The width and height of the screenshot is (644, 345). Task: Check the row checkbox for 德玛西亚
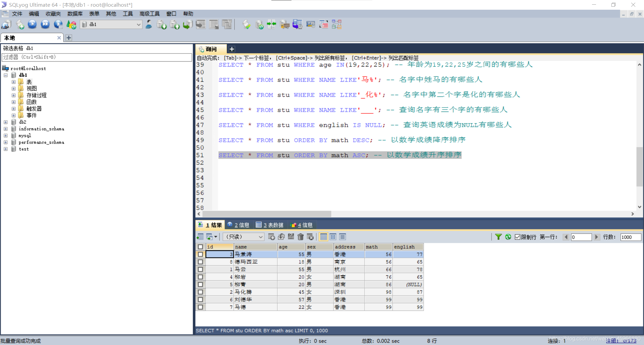200,262
